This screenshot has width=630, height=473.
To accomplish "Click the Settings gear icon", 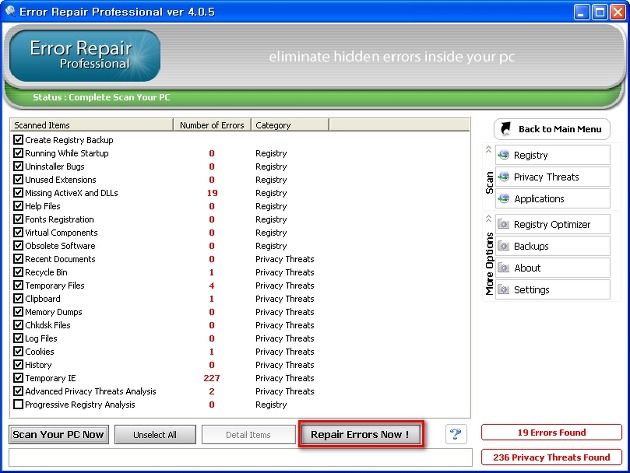I will (503, 289).
